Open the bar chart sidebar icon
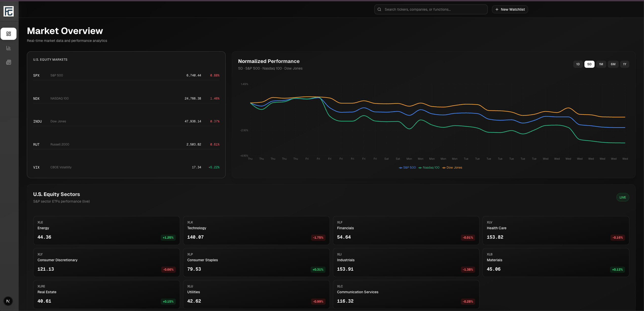The height and width of the screenshot is (311, 644). [x=9, y=48]
